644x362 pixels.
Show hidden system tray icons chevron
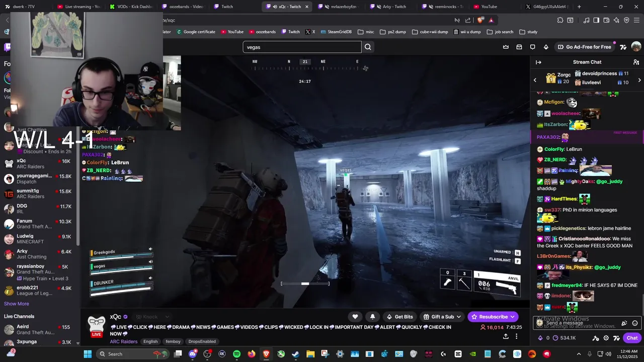(579, 354)
